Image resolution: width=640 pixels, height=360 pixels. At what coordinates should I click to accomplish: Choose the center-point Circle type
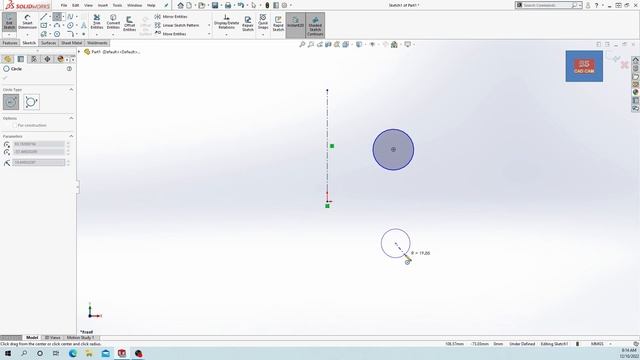11,102
